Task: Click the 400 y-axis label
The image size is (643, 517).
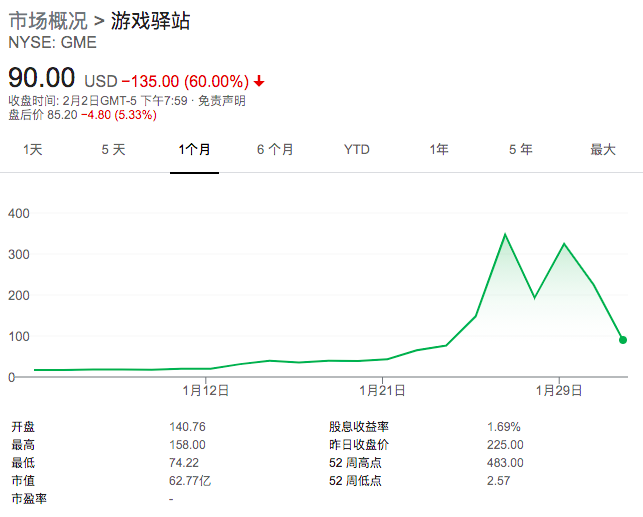Action: [x=19, y=214]
